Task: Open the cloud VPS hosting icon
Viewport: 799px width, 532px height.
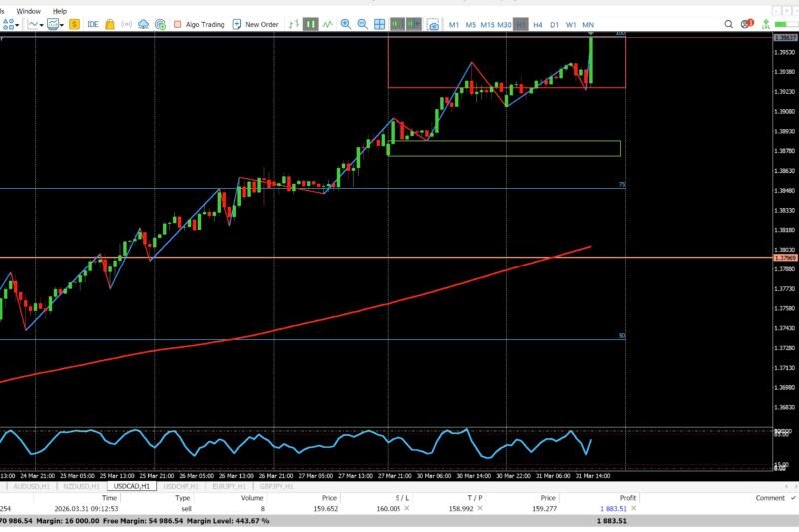Action: tap(144, 24)
